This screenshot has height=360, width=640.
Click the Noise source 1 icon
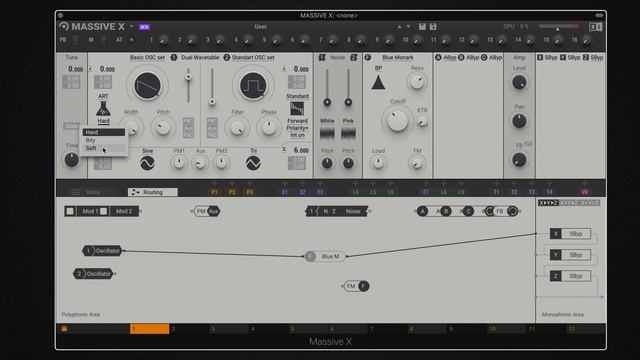[x=322, y=58]
